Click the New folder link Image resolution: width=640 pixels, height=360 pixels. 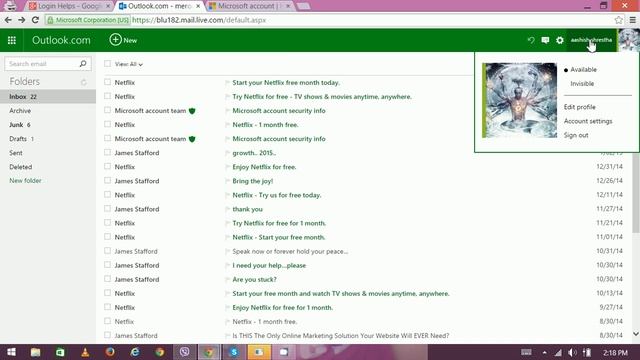coord(25,180)
